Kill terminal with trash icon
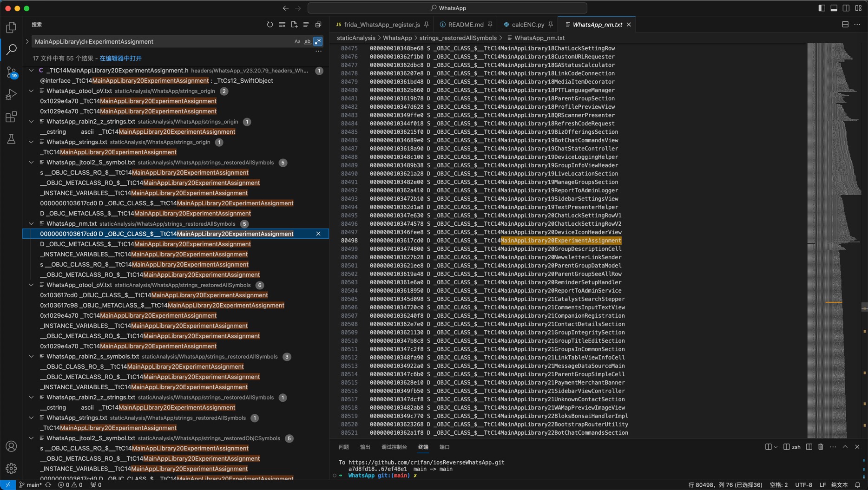Image resolution: width=868 pixels, height=490 pixels. point(821,447)
